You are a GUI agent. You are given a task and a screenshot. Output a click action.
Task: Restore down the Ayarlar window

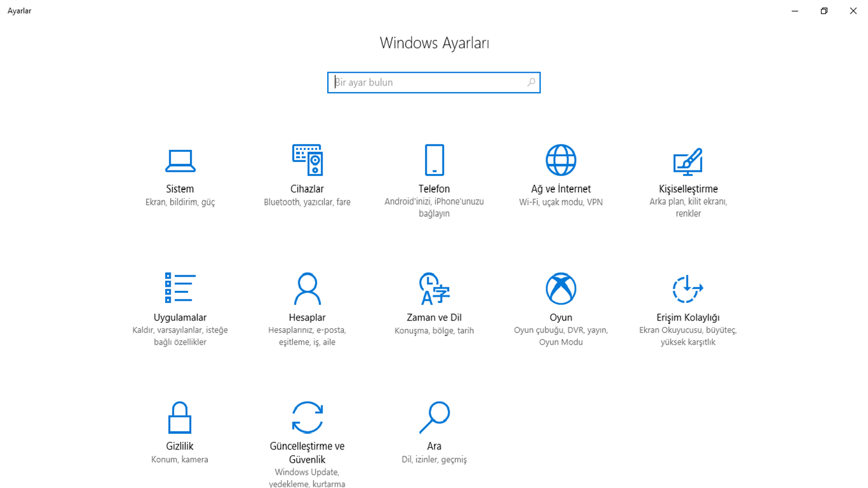824,11
